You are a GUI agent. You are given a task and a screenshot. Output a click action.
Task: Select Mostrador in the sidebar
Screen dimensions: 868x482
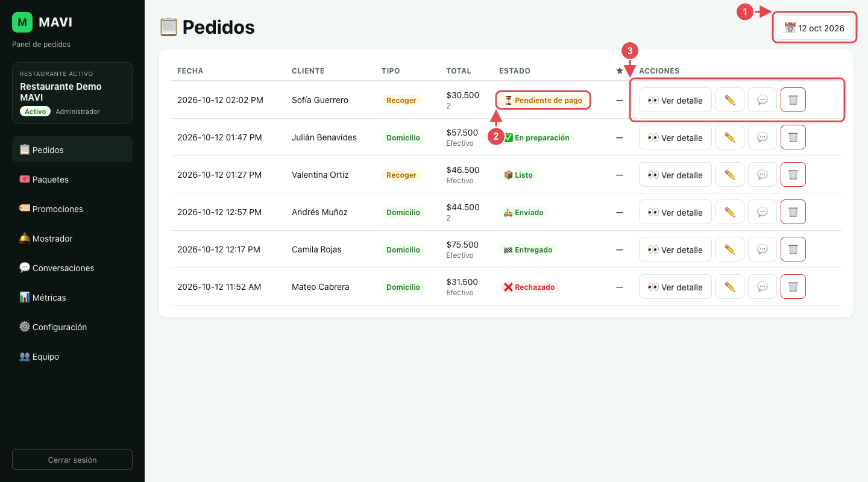pos(72,238)
